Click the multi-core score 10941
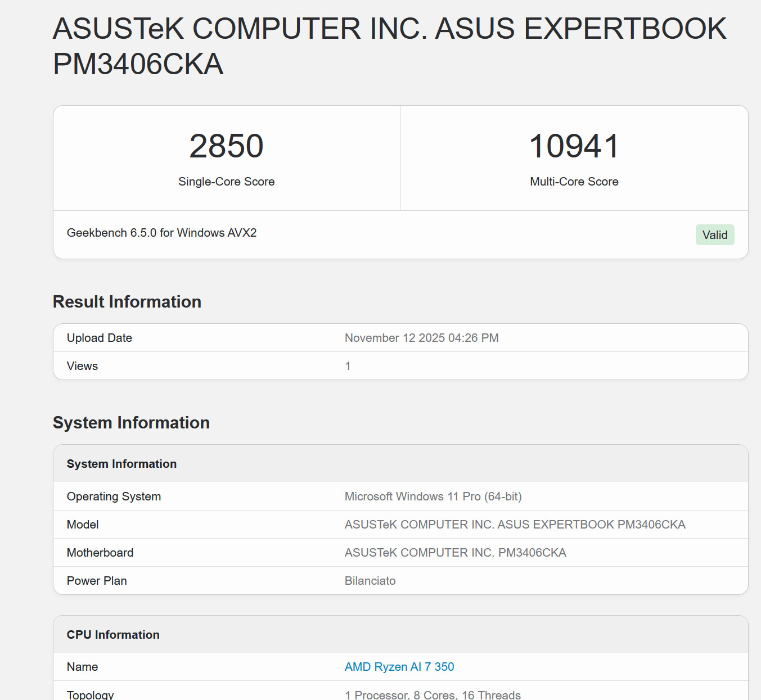 click(x=574, y=146)
